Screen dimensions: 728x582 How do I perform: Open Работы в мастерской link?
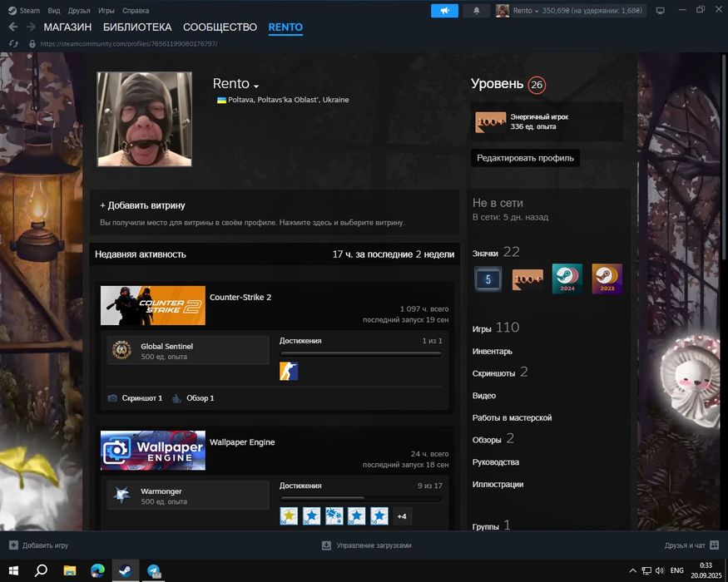(512, 417)
